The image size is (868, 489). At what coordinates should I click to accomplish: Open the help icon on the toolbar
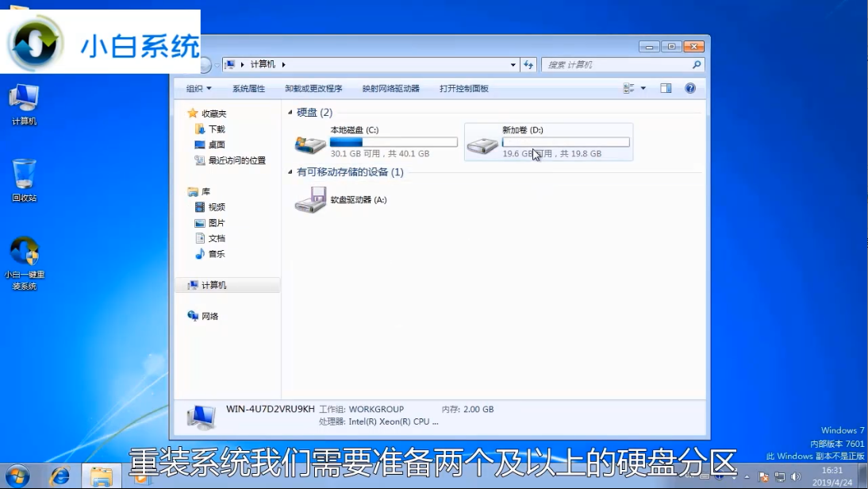(689, 88)
